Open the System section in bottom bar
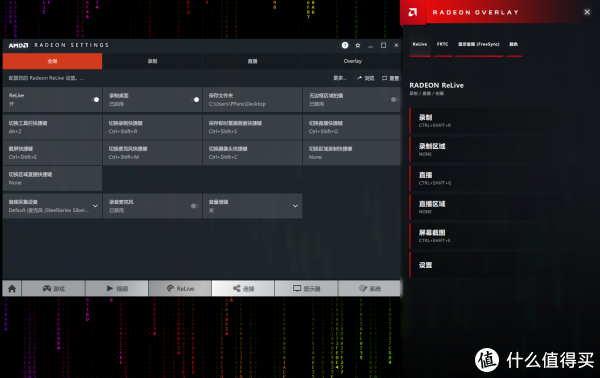This screenshot has height=378, width=600. coord(369,288)
